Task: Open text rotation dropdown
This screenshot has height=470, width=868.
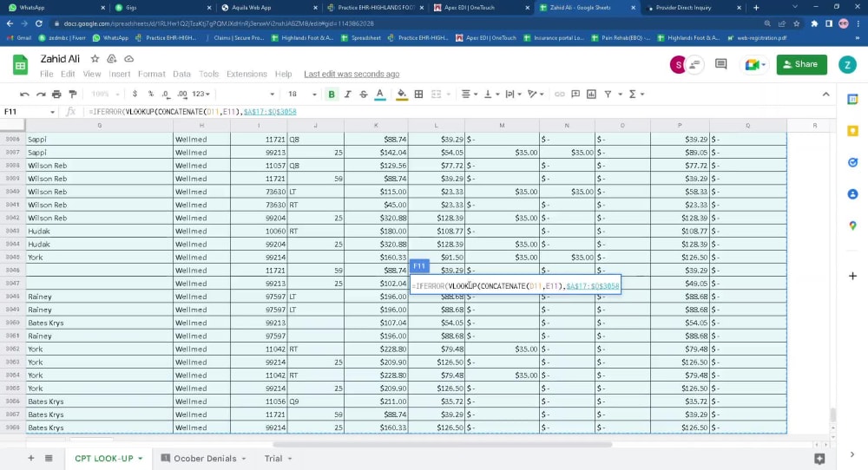Action: click(535, 94)
